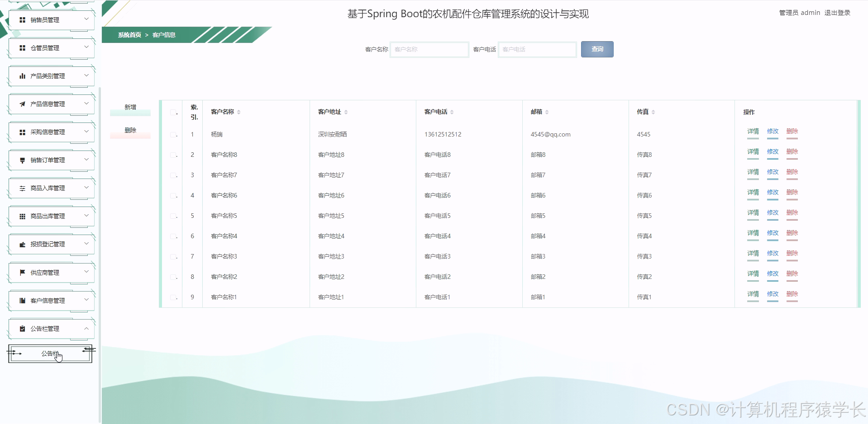Check the select-all checkbox in table header

172,112
